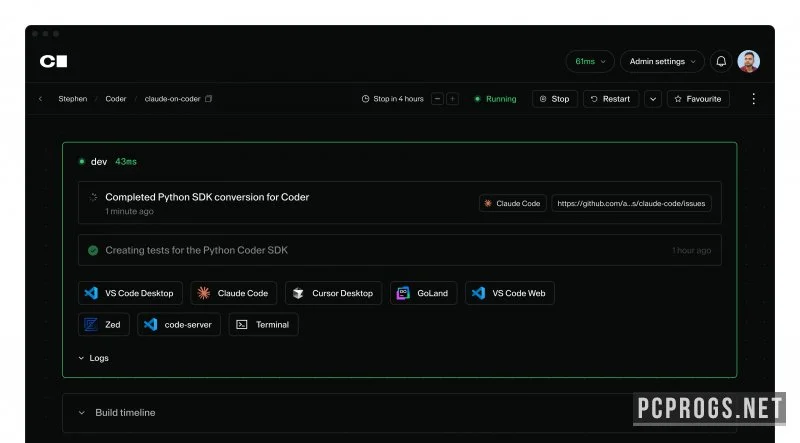Click green check icon on tests row
The image size is (800, 443).
click(x=93, y=251)
